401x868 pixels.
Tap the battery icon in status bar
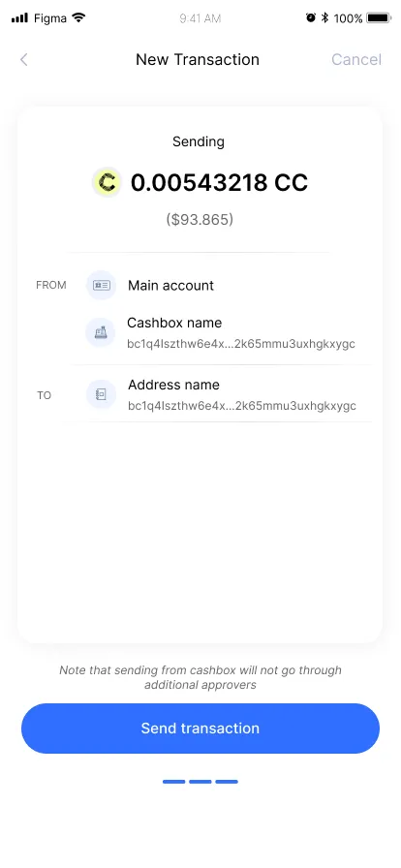pyautogui.click(x=380, y=18)
